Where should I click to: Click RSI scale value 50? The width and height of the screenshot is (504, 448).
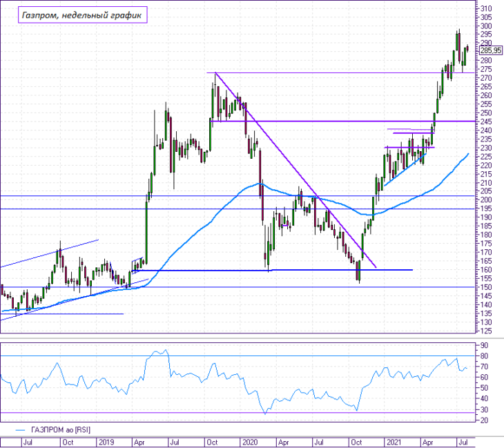pos(484,387)
